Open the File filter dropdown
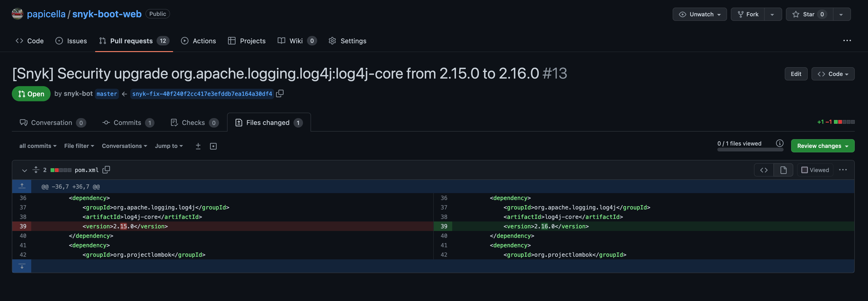 pos(79,146)
